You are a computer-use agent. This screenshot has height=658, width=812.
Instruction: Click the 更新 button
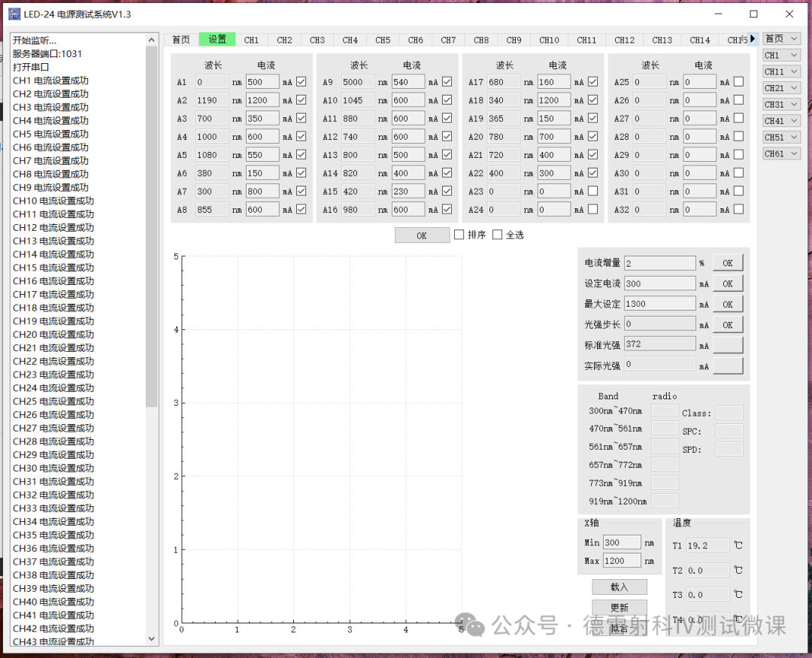pos(619,607)
